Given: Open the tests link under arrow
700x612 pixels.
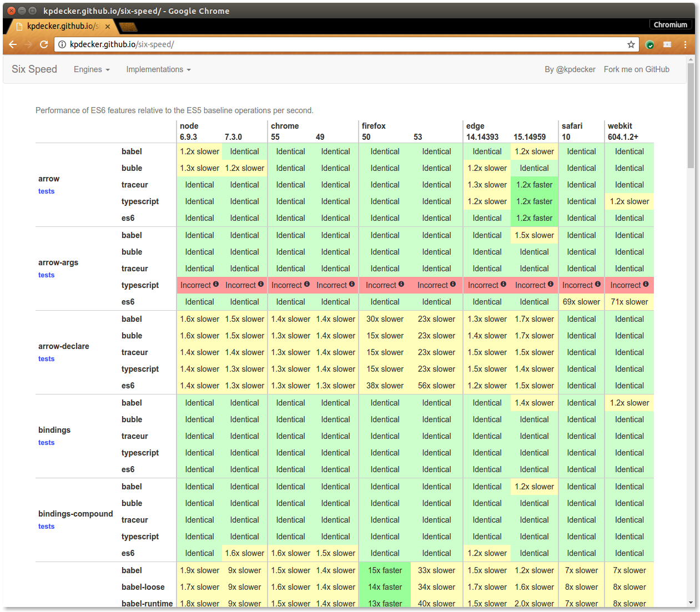Looking at the screenshot, I should pos(46,191).
